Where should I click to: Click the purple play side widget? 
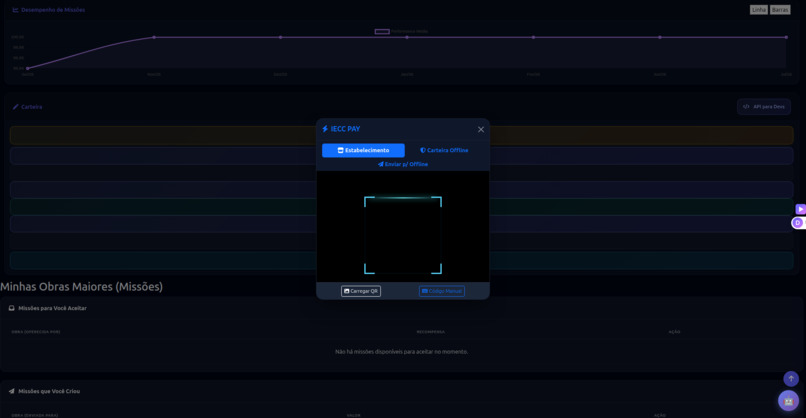click(800, 209)
